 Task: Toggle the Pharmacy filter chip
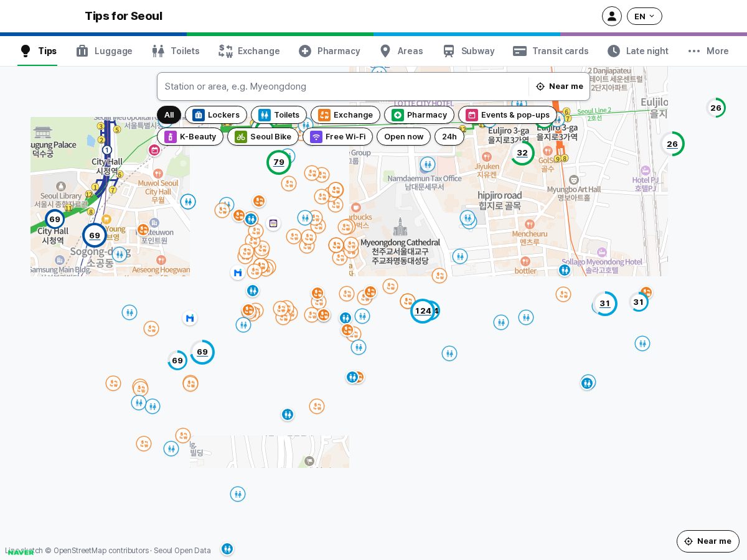click(x=419, y=115)
